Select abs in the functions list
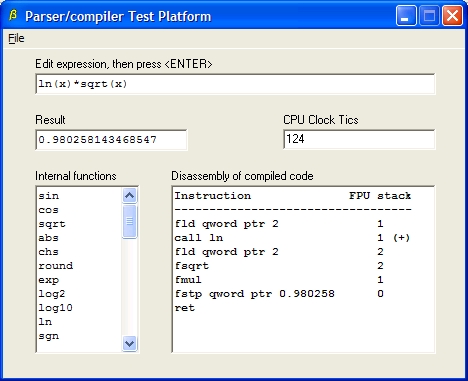Image resolution: width=468 pixels, height=381 pixels. click(49, 238)
